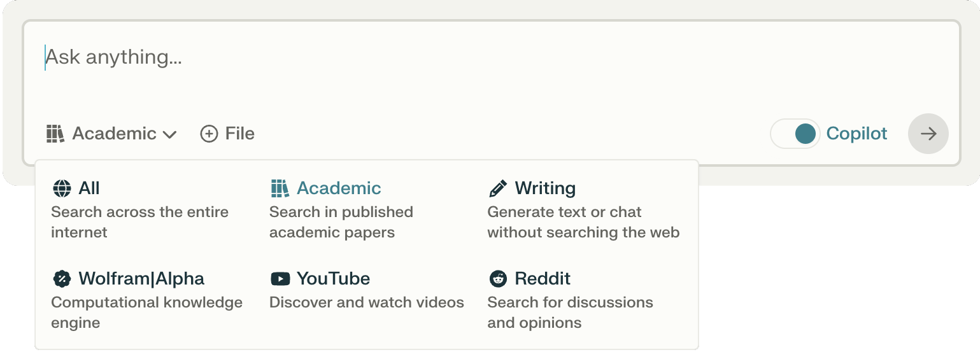The width and height of the screenshot is (980, 352).
Task: Open the Academic focus dropdown
Action: tap(111, 134)
